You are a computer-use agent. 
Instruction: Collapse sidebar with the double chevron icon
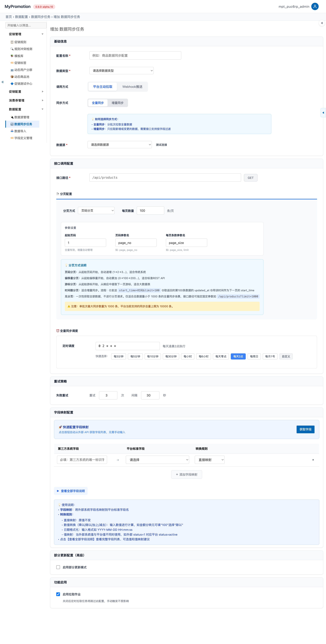[3, 82]
